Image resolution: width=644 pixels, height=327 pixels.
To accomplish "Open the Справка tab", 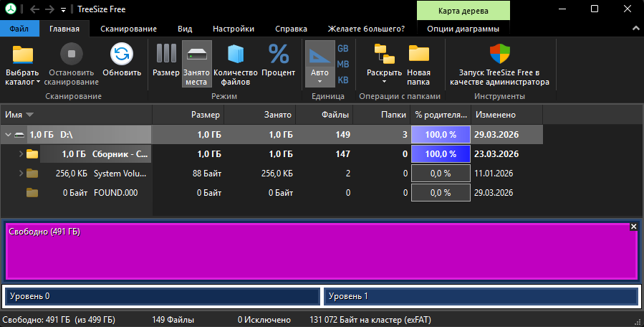I will point(291,29).
